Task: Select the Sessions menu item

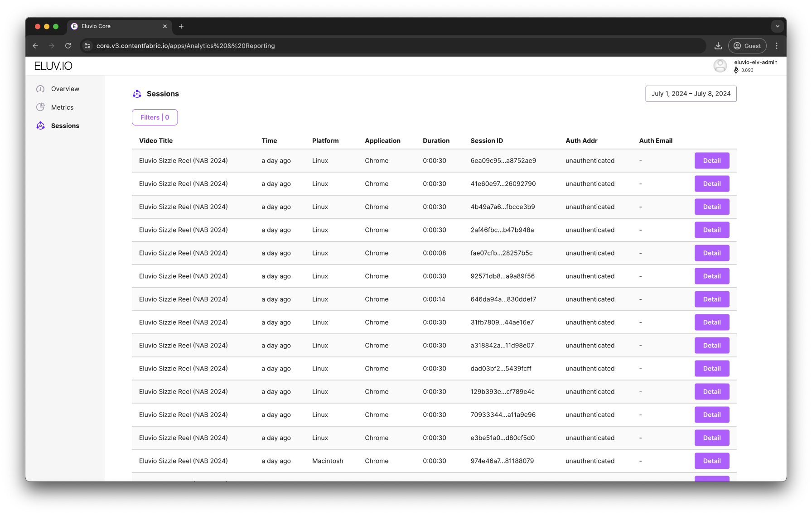Action: (65, 126)
